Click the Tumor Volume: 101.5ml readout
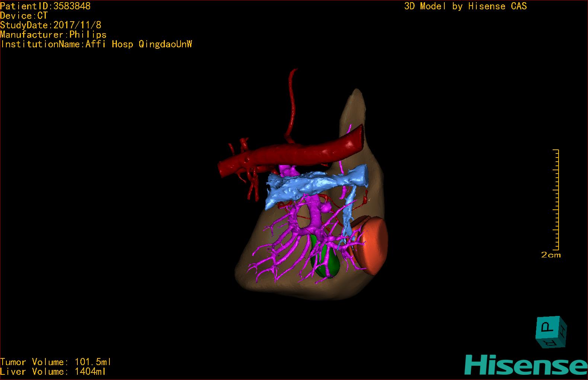The image size is (588, 380). (x=55, y=362)
